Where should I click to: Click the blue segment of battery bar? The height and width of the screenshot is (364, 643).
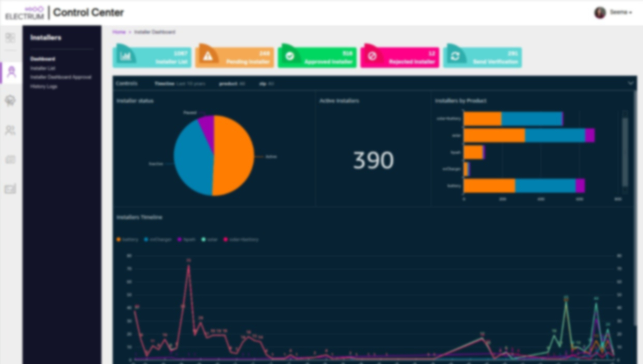point(545,185)
